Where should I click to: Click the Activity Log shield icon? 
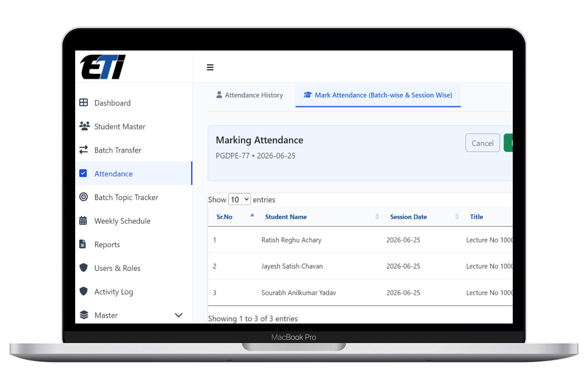[x=83, y=291]
